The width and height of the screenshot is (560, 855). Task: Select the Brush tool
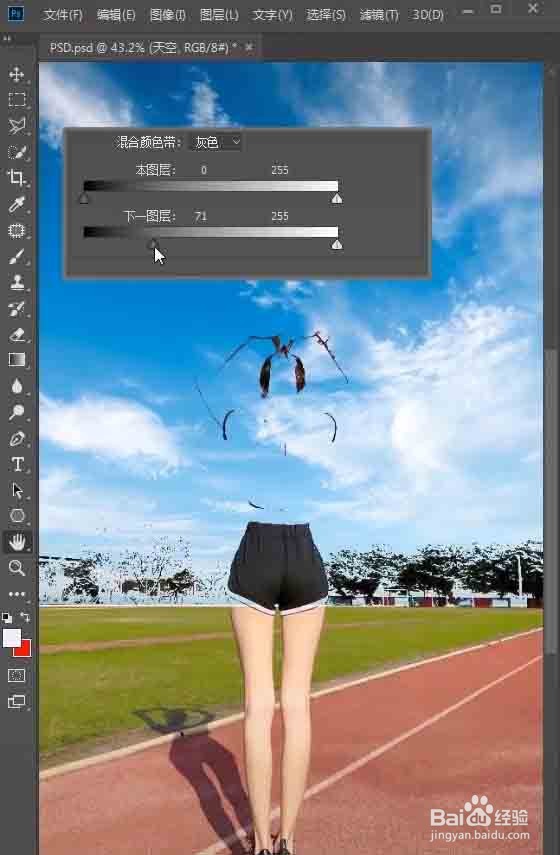tap(16, 256)
